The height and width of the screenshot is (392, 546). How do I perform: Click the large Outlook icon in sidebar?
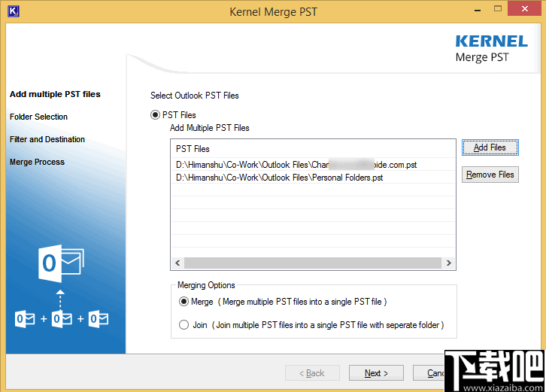(x=61, y=263)
